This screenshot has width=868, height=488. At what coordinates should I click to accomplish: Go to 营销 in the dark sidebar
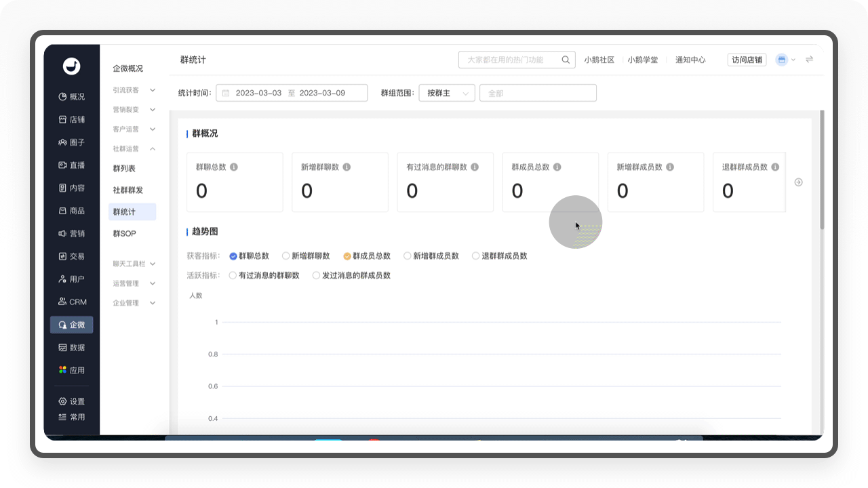coord(71,234)
